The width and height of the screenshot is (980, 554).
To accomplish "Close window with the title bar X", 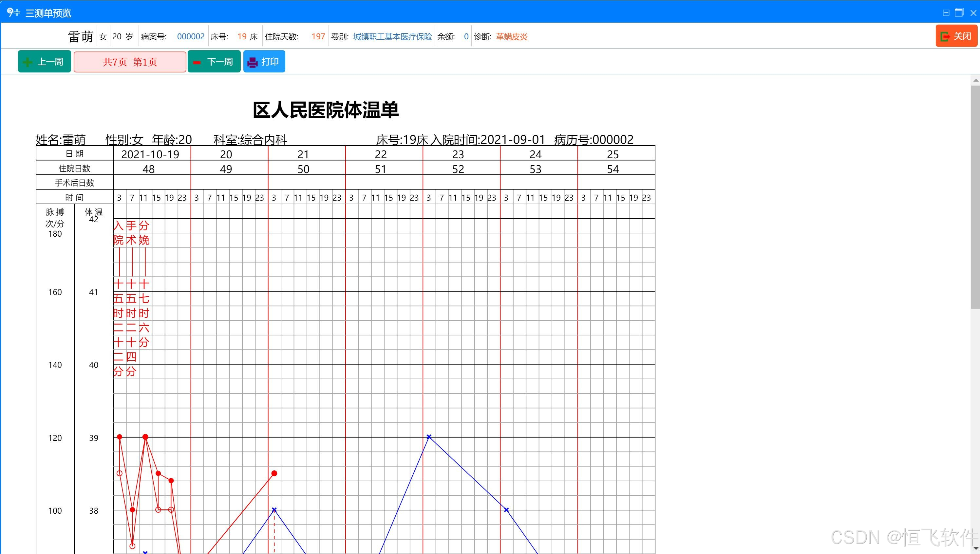I will 973,13.
